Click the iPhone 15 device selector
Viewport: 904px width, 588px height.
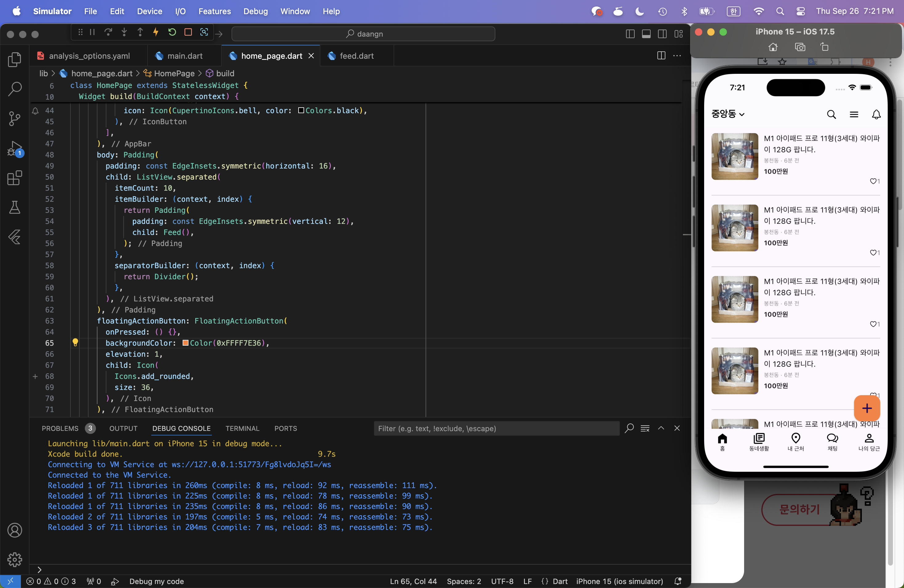tap(620, 581)
